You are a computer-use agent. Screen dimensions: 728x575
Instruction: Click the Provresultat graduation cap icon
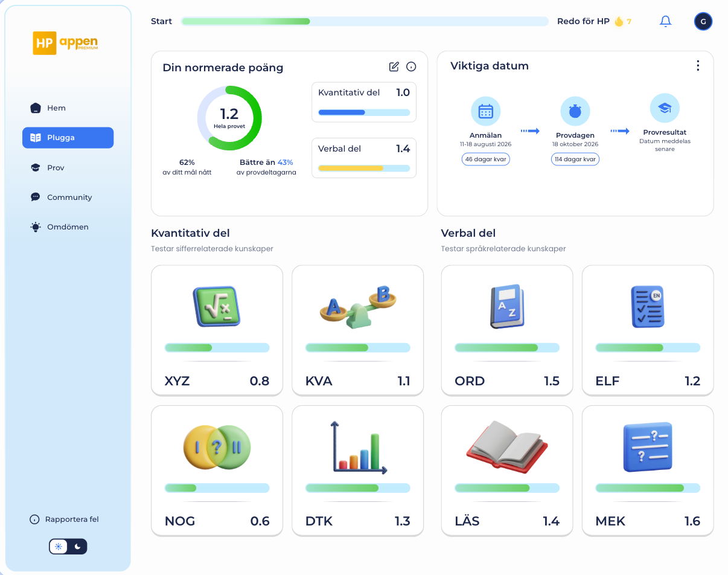(x=665, y=109)
